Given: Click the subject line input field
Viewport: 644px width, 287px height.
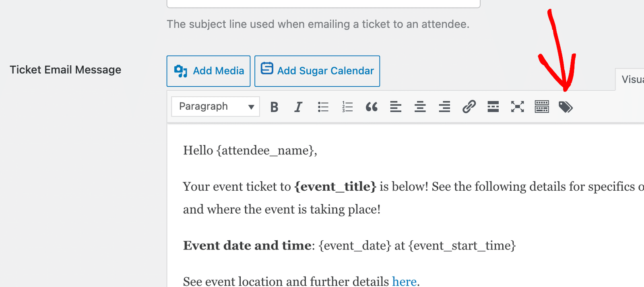Looking at the screenshot, I should click(324, 4).
